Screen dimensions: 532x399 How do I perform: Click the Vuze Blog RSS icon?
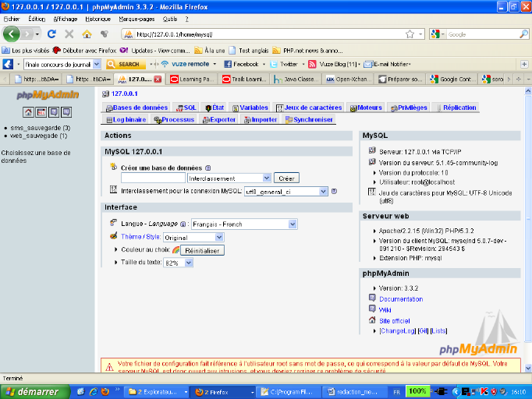pos(312,64)
